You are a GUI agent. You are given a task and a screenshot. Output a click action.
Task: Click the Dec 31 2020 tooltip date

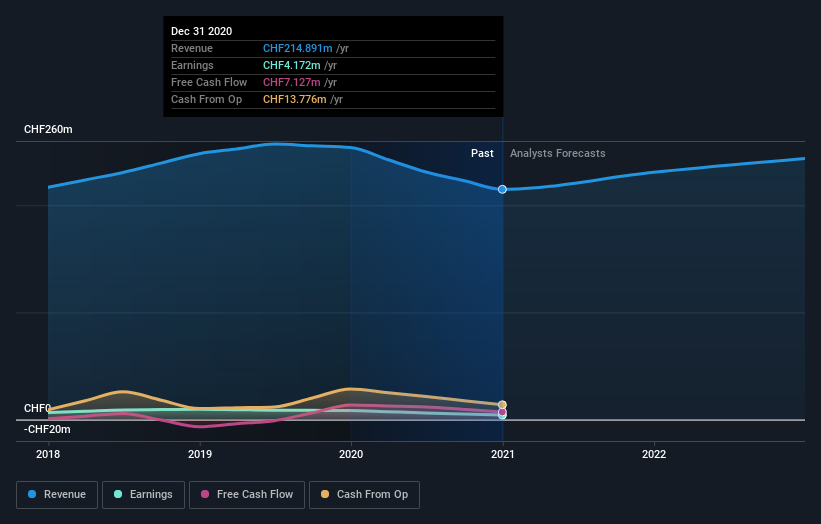tap(202, 31)
